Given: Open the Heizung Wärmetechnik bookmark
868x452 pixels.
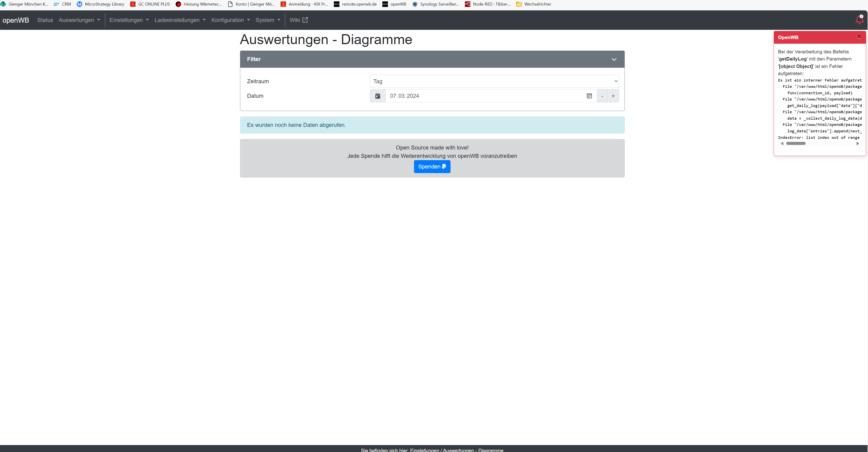Looking at the screenshot, I should click(x=199, y=4).
